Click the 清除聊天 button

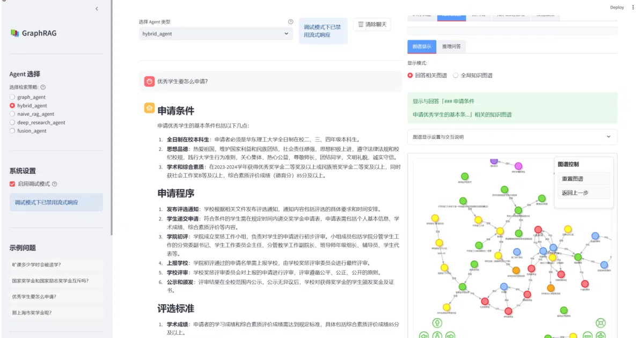tap(372, 25)
